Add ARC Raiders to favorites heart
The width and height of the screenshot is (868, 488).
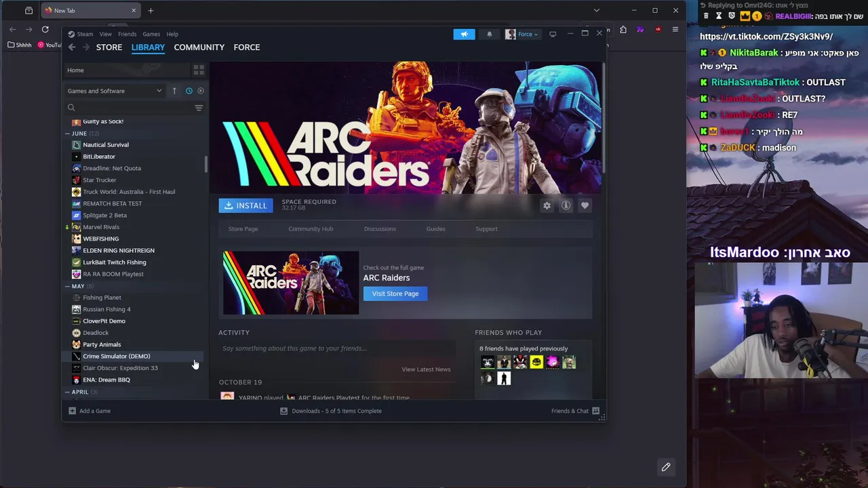click(x=585, y=205)
